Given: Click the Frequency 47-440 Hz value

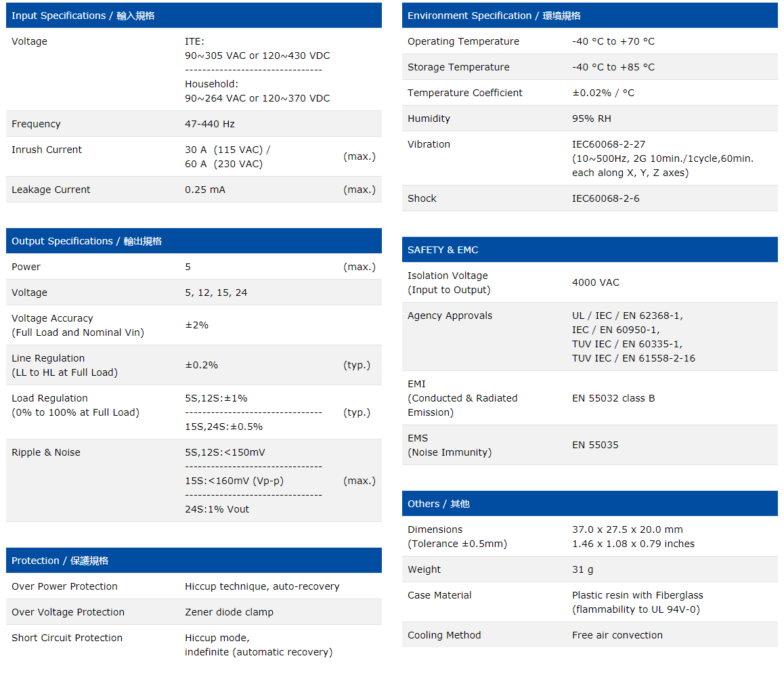Looking at the screenshot, I should click(210, 124).
